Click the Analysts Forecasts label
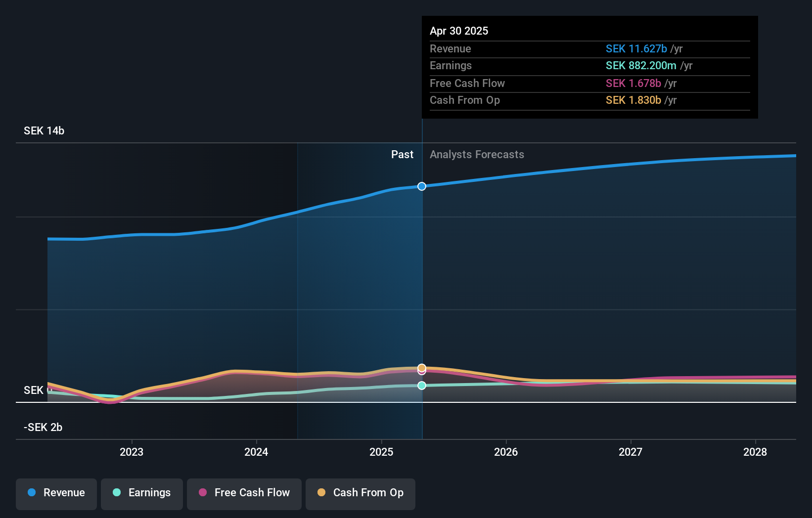Viewport: 812px width, 518px height. click(x=477, y=154)
